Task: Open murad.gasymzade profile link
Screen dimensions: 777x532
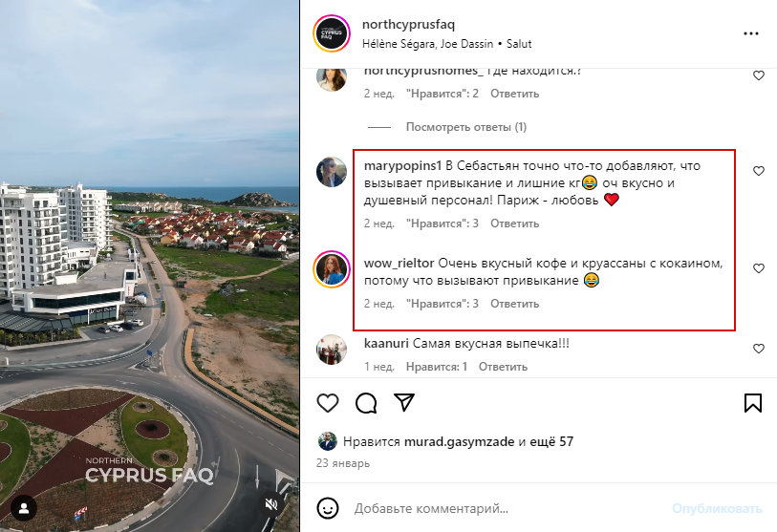Action: [460, 441]
